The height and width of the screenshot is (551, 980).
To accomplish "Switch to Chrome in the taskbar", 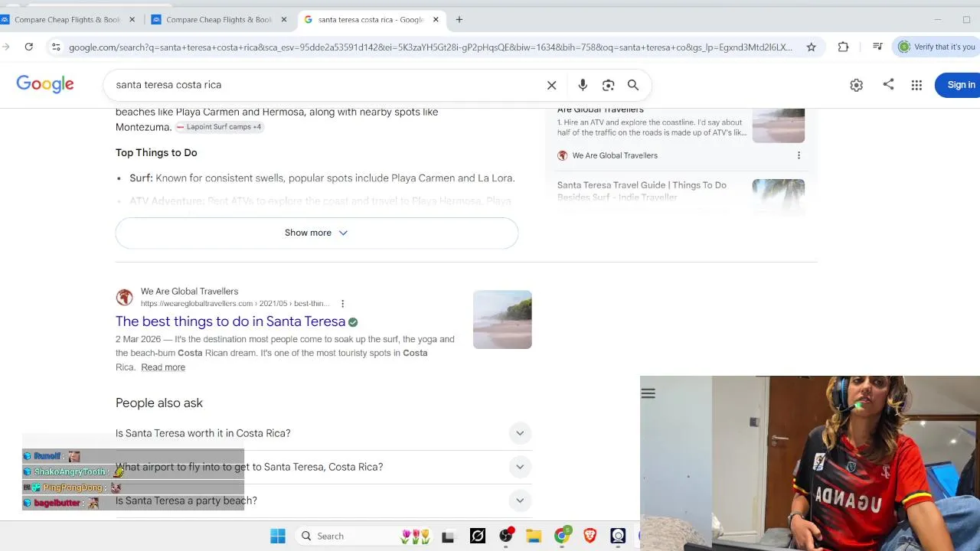I will [x=562, y=536].
